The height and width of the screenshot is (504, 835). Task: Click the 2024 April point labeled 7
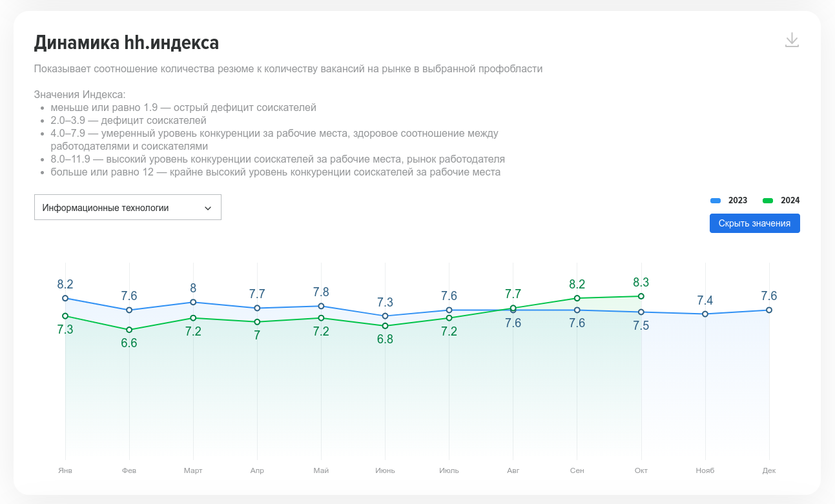point(257,321)
